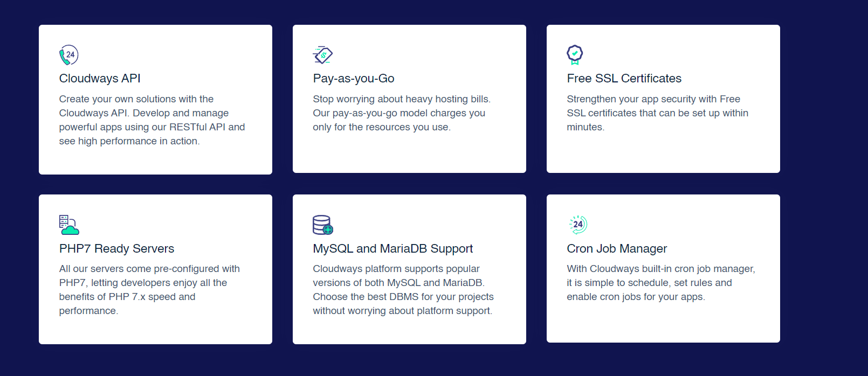Screen dimensions: 868x376
Task: Click the MySQL and MariaDB Support heading
Action: 393,249
